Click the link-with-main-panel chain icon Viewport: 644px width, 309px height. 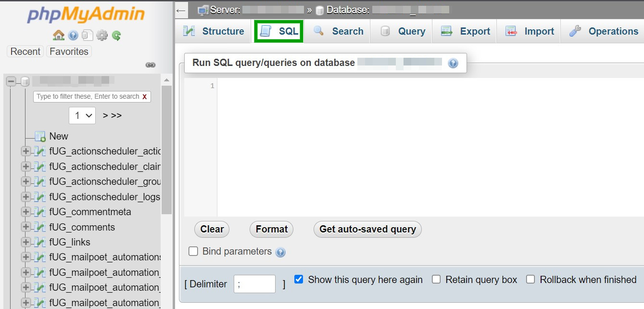pos(151,65)
